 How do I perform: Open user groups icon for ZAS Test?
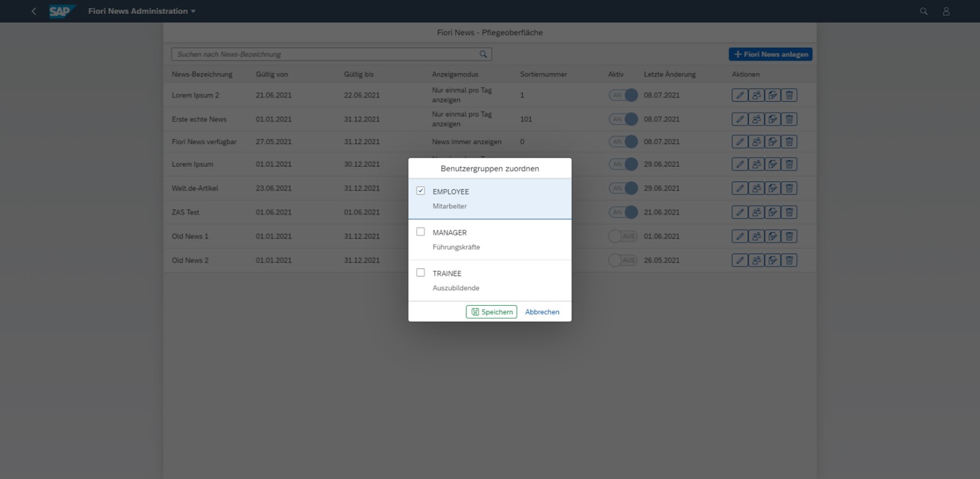(x=756, y=212)
